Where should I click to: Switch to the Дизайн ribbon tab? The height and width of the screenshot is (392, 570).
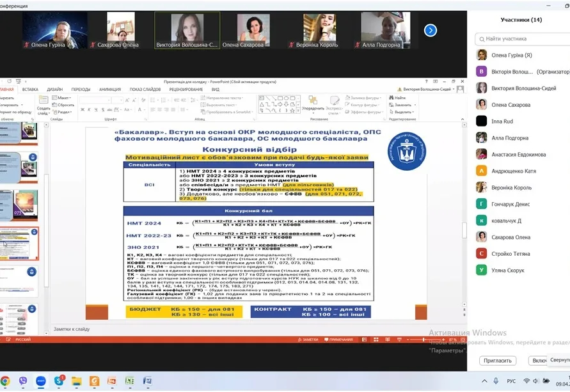54,90
